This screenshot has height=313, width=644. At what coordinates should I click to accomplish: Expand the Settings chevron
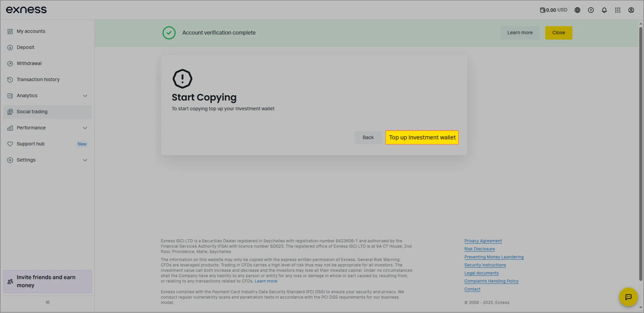pyautogui.click(x=85, y=160)
